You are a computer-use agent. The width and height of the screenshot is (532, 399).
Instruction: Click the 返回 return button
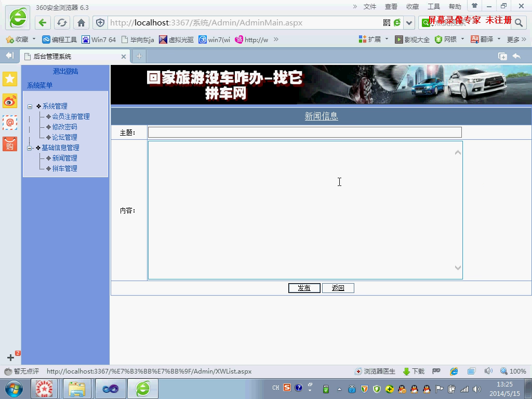point(338,288)
